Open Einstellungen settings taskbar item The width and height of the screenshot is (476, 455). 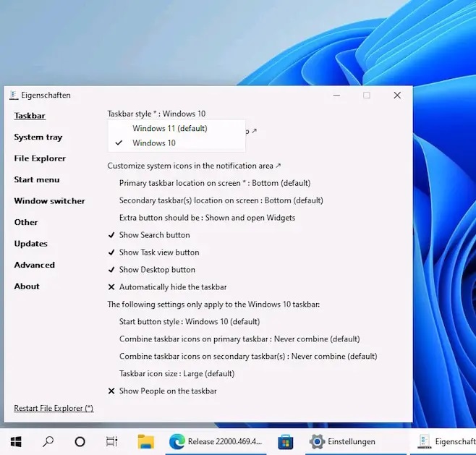343,441
